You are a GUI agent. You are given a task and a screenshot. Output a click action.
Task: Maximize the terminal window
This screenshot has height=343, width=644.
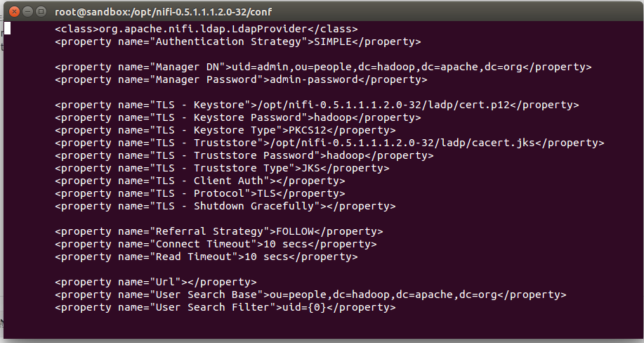[x=40, y=11]
